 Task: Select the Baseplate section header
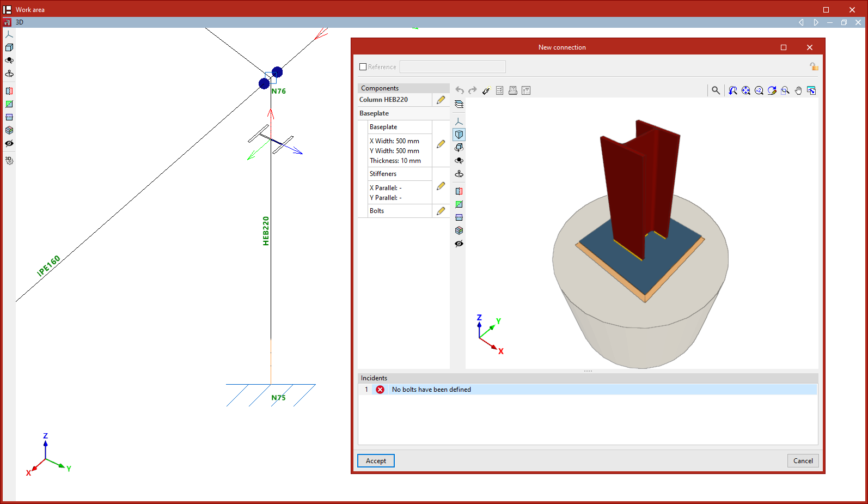(x=374, y=113)
